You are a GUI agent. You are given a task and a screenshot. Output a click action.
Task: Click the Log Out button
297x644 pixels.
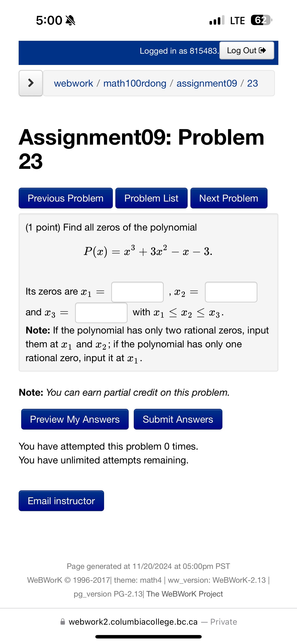coord(247,50)
